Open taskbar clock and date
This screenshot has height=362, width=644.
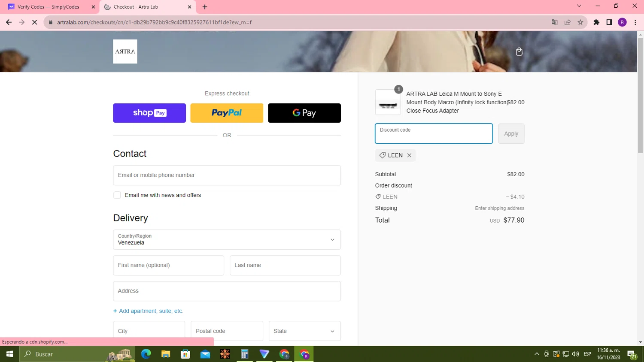(x=608, y=354)
